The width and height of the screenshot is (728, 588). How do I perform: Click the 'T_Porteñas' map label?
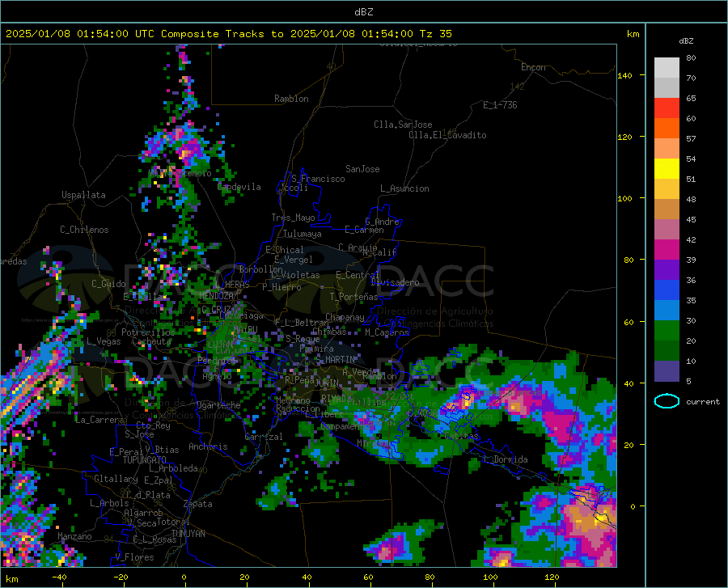pos(353,297)
